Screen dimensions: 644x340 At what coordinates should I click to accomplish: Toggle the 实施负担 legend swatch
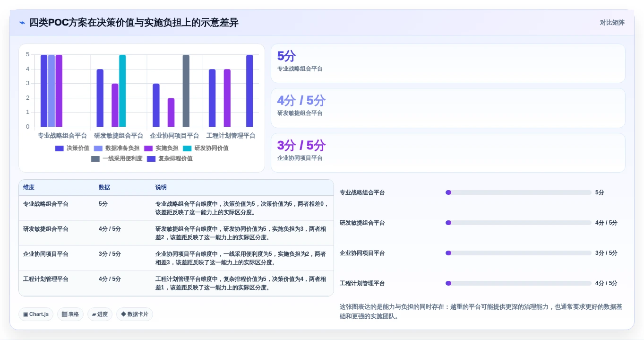point(148,148)
